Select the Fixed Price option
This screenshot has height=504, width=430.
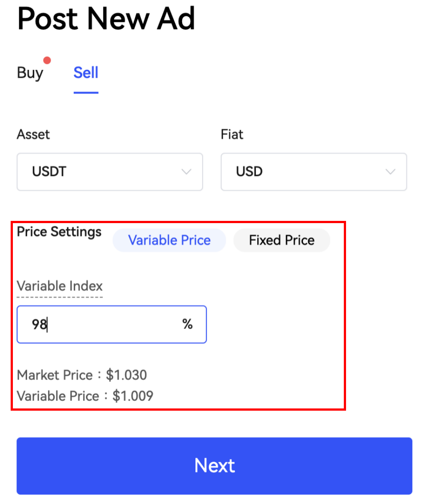(x=282, y=240)
